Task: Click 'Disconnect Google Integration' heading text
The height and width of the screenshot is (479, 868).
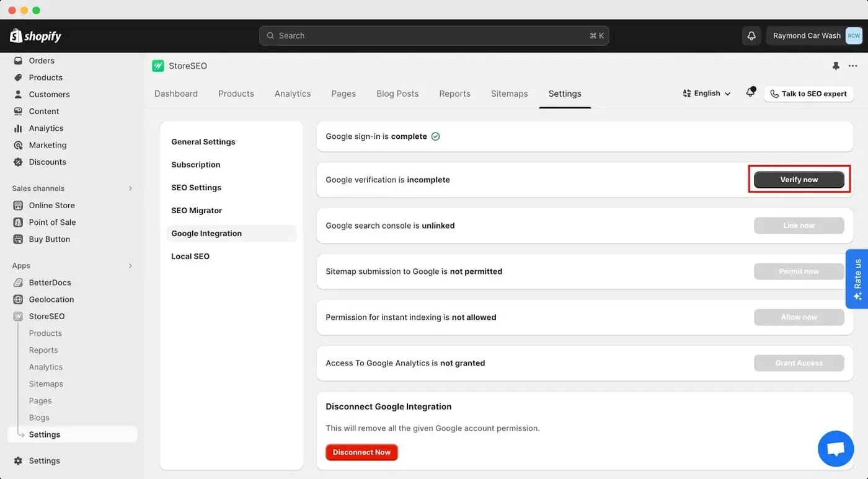Action: [x=389, y=407]
